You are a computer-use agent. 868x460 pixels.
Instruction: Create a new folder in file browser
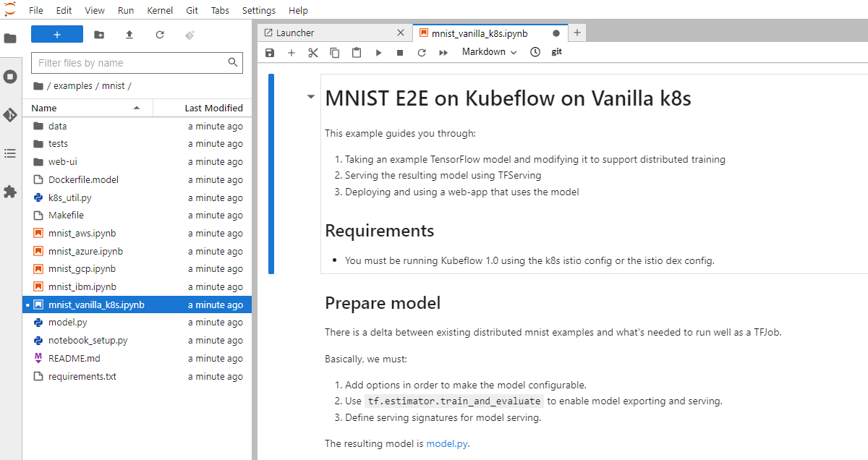(99, 35)
